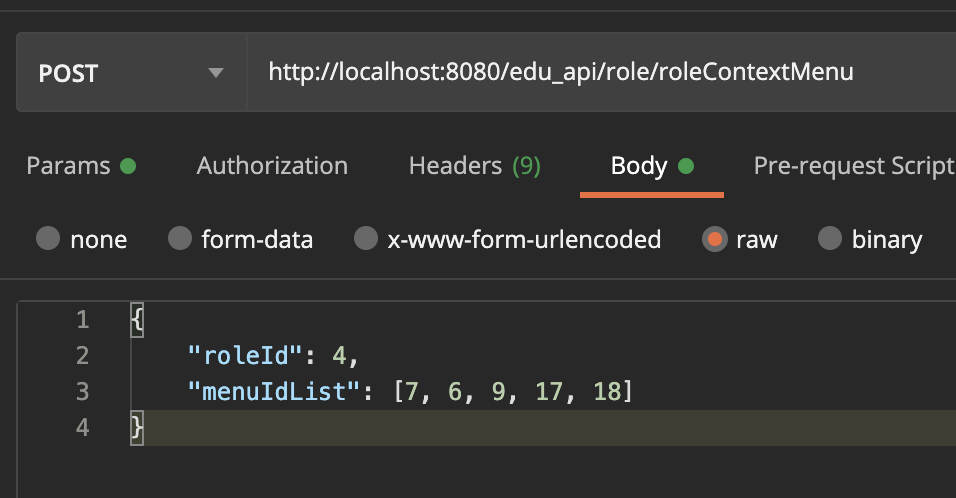Place cursor after closing brace on line 4

click(x=146, y=428)
